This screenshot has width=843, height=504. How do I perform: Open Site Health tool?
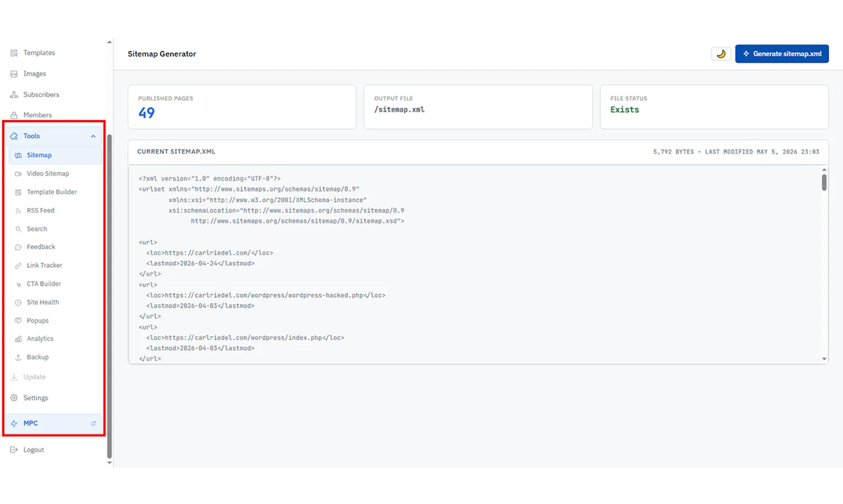tap(43, 302)
